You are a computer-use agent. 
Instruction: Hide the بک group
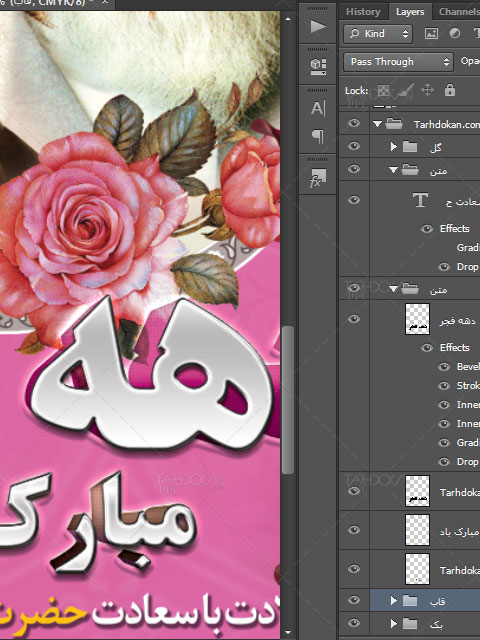click(354, 623)
